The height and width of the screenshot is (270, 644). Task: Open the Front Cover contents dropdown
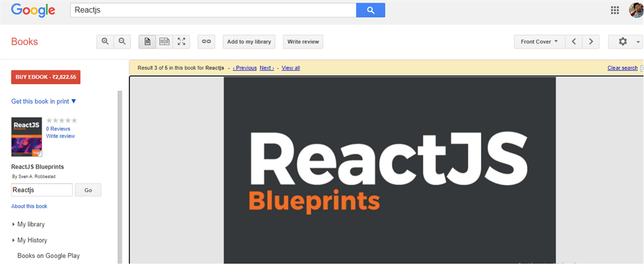539,42
